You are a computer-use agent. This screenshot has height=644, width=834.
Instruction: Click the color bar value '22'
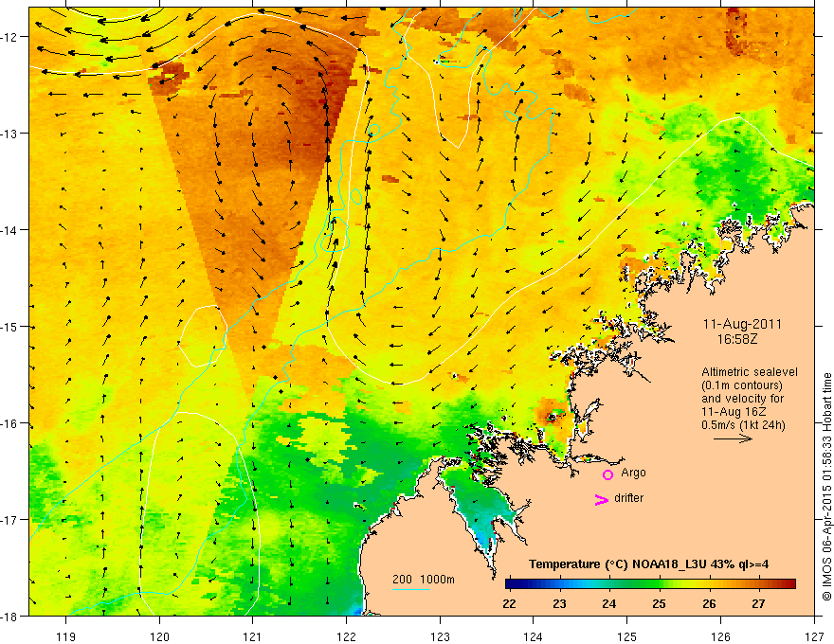click(509, 604)
